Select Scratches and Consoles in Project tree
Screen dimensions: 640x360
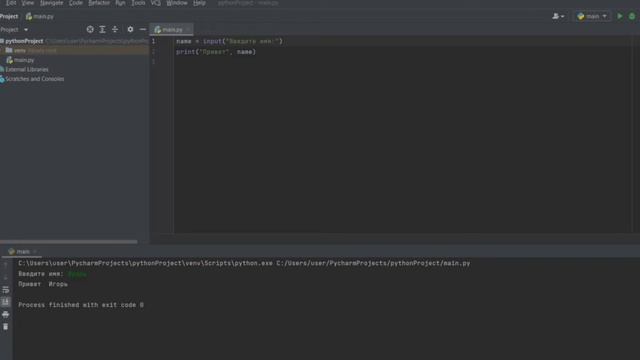click(34, 79)
